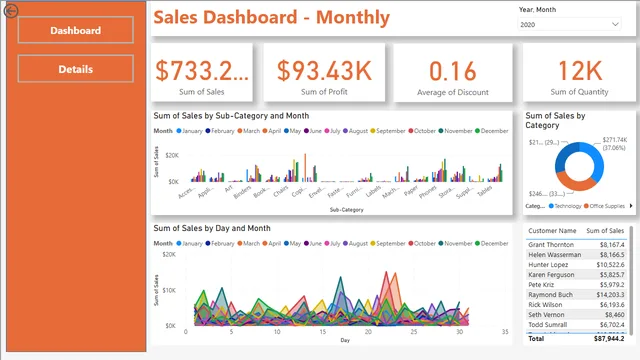Select the Average of Discount card
This screenshot has width=640, height=360.
click(x=453, y=73)
